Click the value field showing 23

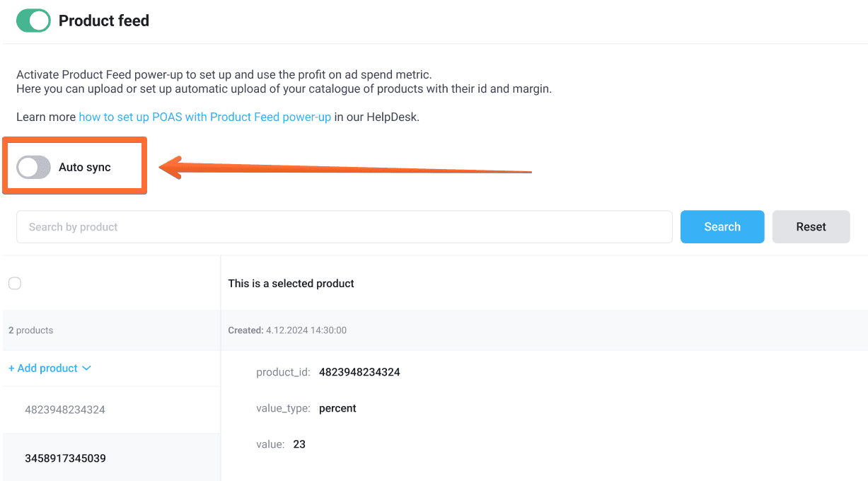[299, 444]
